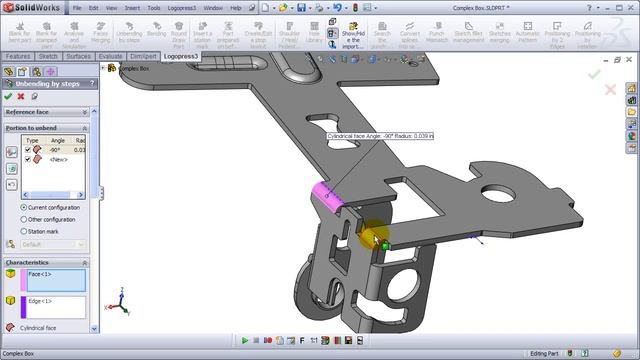Click the 1:1 icon in bottom toolbar
640x360 pixels.
click(313, 340)
